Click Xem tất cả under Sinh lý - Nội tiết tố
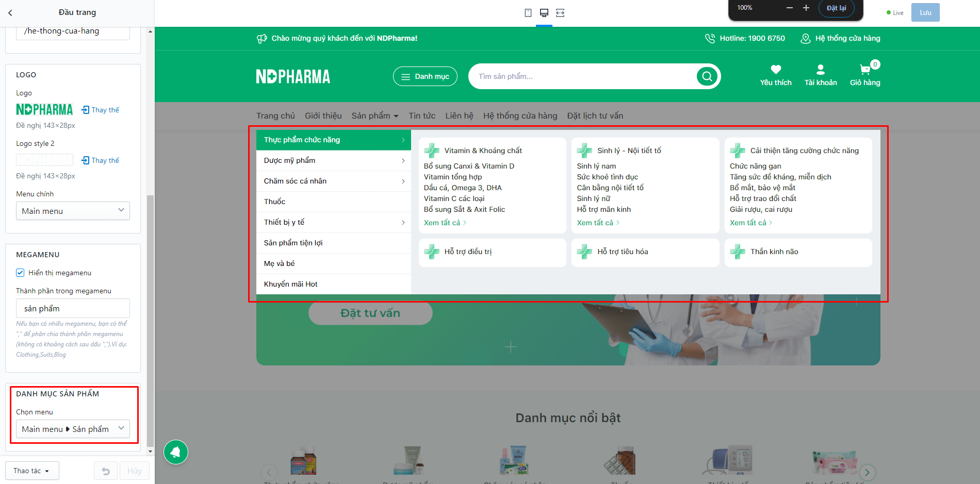 598,223
